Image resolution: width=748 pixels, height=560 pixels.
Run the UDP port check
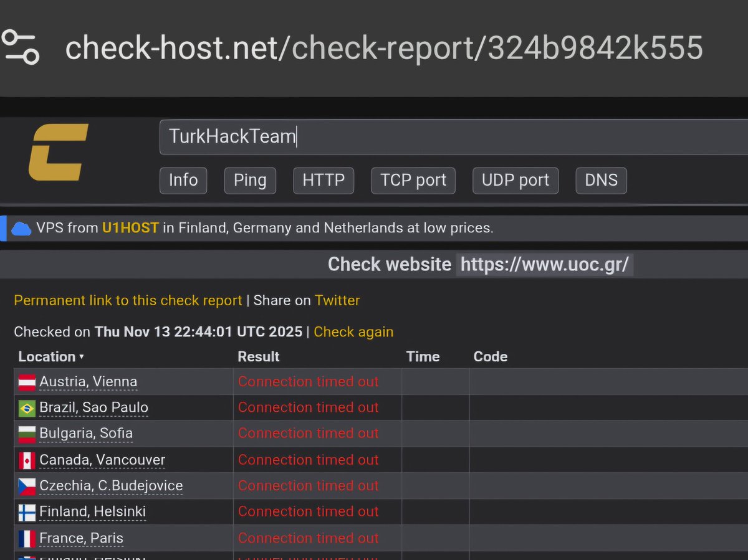[515, 181]
